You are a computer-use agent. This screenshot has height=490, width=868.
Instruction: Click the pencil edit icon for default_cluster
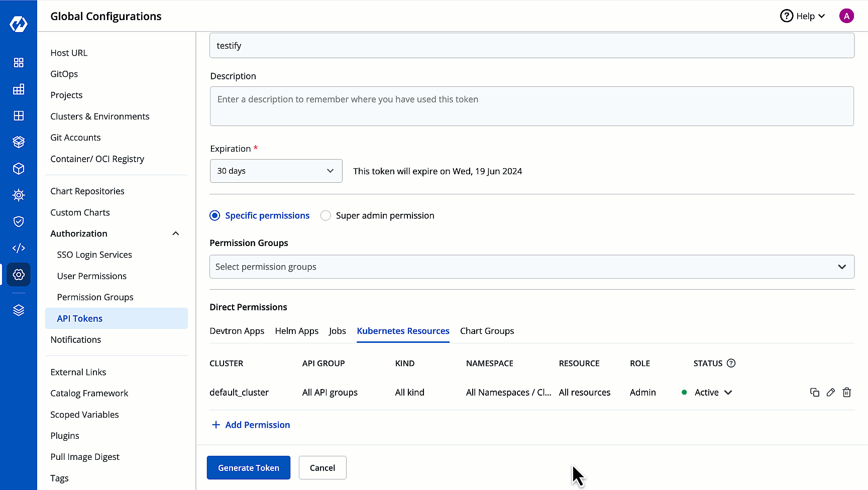(x=831, y=393)
